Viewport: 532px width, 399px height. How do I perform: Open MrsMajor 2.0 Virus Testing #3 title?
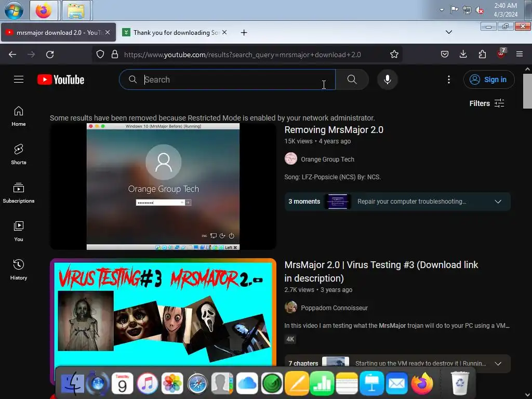click(381, 271)
